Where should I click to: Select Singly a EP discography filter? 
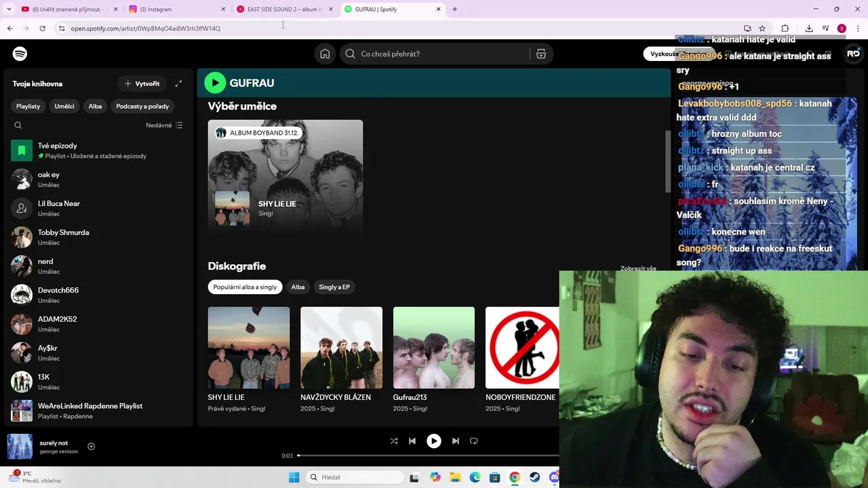point(334,287)
